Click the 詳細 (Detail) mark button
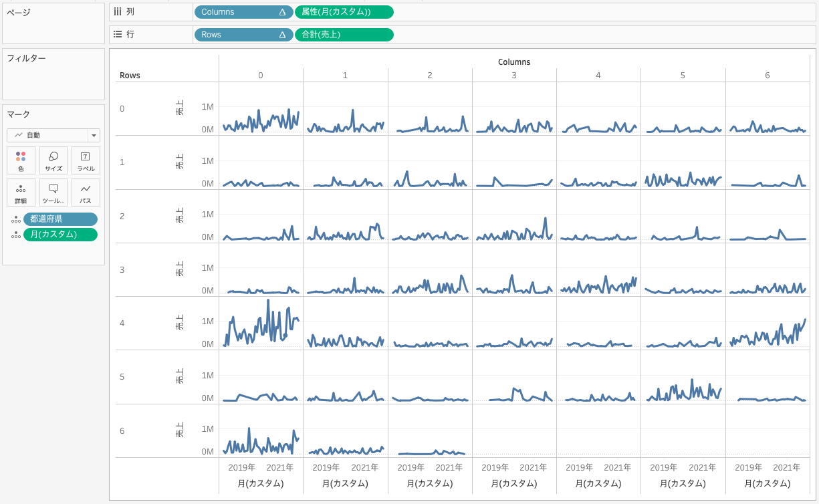 click(21, 193)
